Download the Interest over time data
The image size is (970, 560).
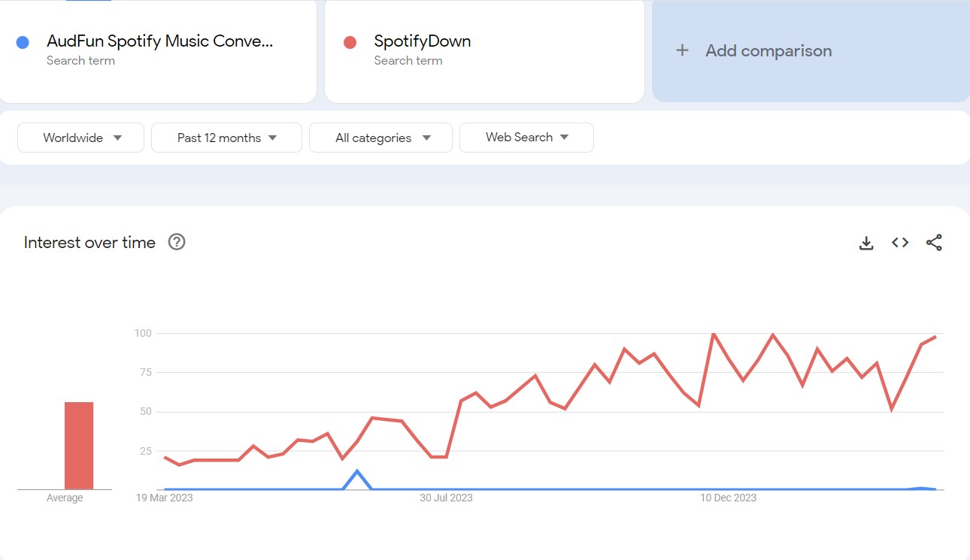(x=866, y=243)
